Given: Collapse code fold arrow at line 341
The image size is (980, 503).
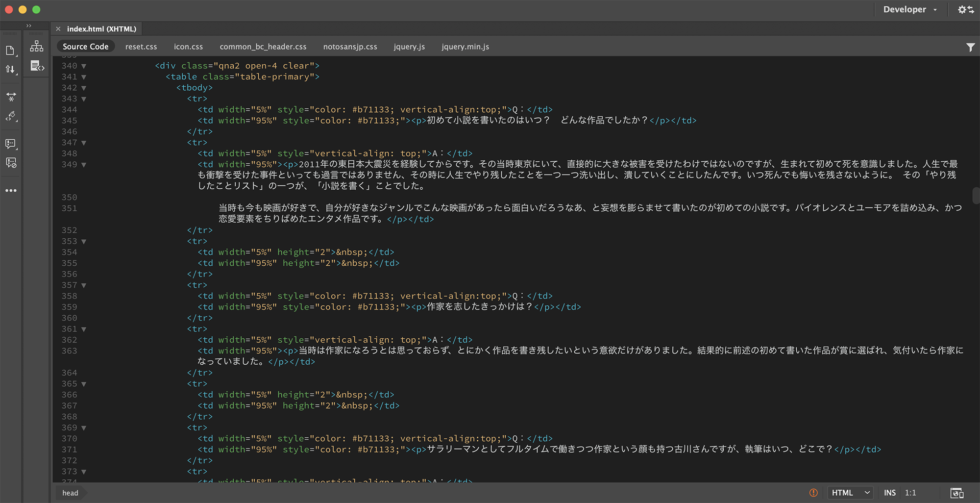Looking at the screenshot, I should [84, 77].
